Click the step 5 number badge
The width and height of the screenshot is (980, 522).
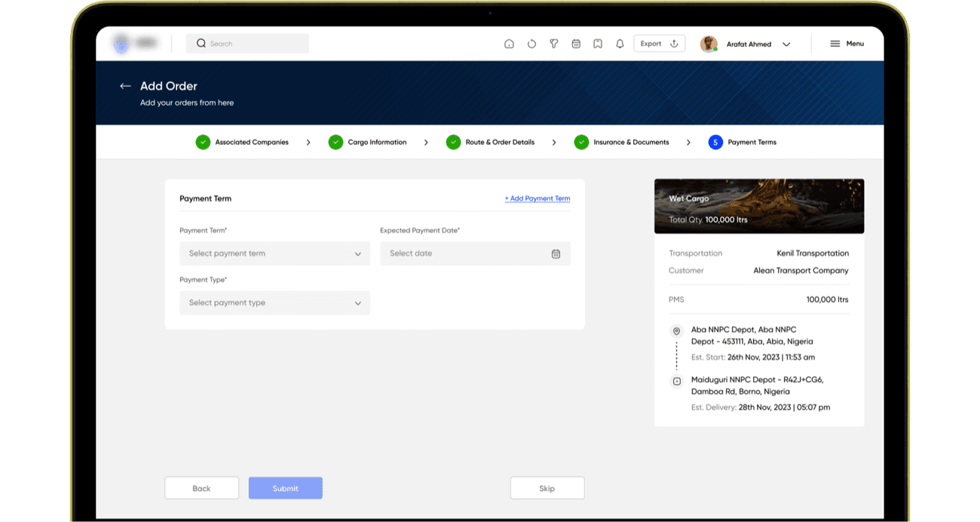[x=715, y=142]
